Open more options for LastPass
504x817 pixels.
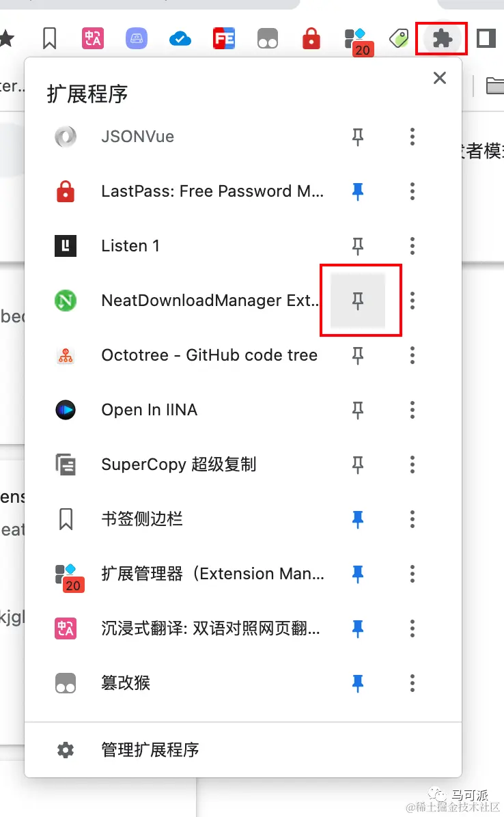[412, 191]
